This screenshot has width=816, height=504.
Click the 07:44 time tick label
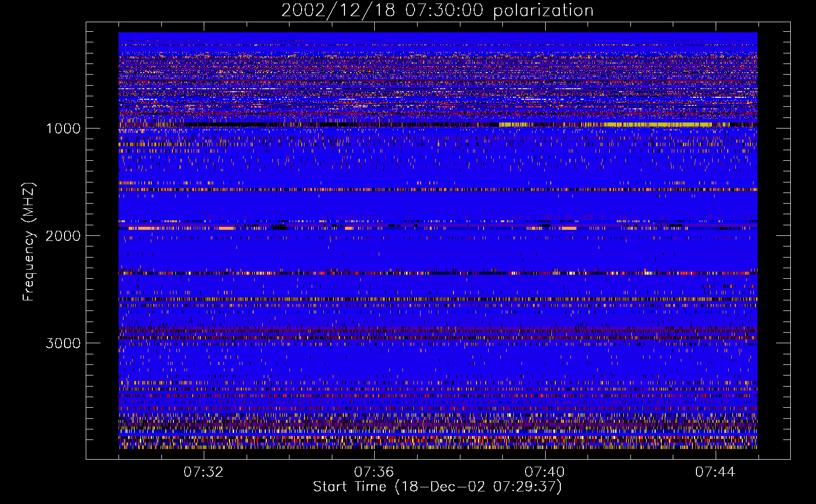[x=715, y=472]
